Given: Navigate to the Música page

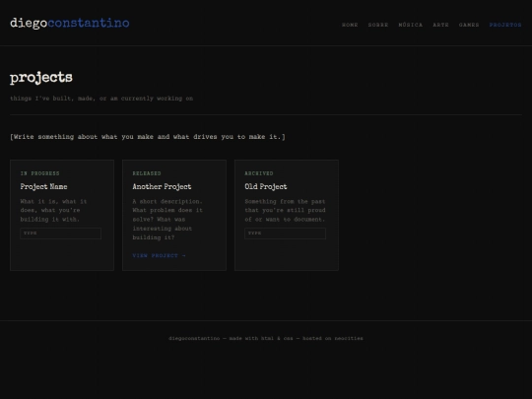Looking at the screenshot, I should click(x=411, y=25).
